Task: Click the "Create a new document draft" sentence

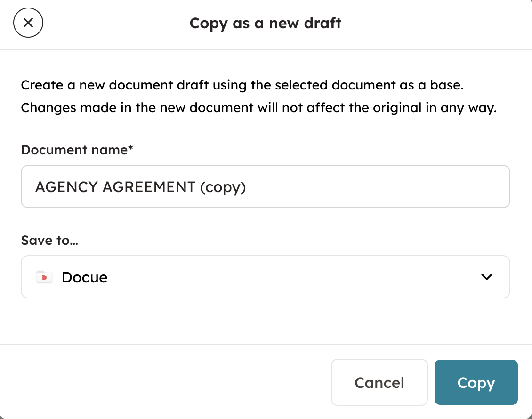Action: pos(242,86)
